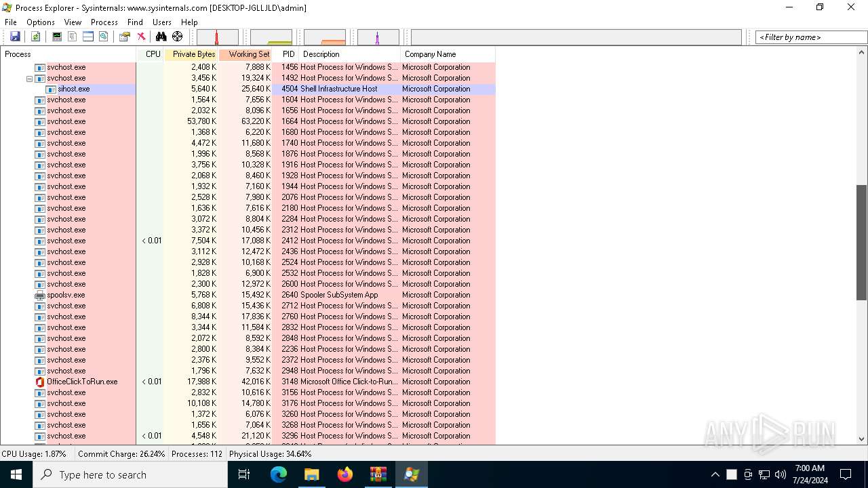Click the spoolsv.exe printer icon
The width and height of the screenshot is (868, 488).
click(40, 295)
